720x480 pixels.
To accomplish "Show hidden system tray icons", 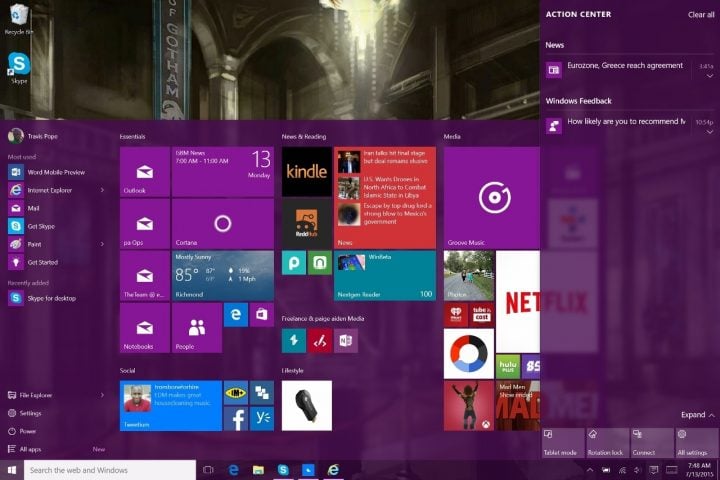I will [x=590, y=470].
